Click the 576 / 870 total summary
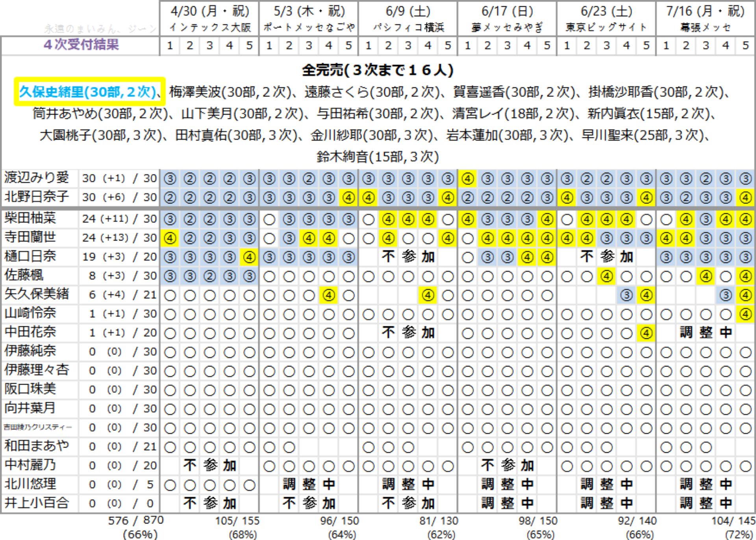This screenshot has height=540, width=756. coord(136,521)
